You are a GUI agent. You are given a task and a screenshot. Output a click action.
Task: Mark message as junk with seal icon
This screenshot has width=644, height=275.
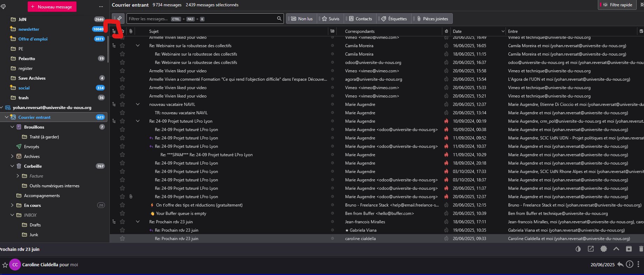pos(603,249)
